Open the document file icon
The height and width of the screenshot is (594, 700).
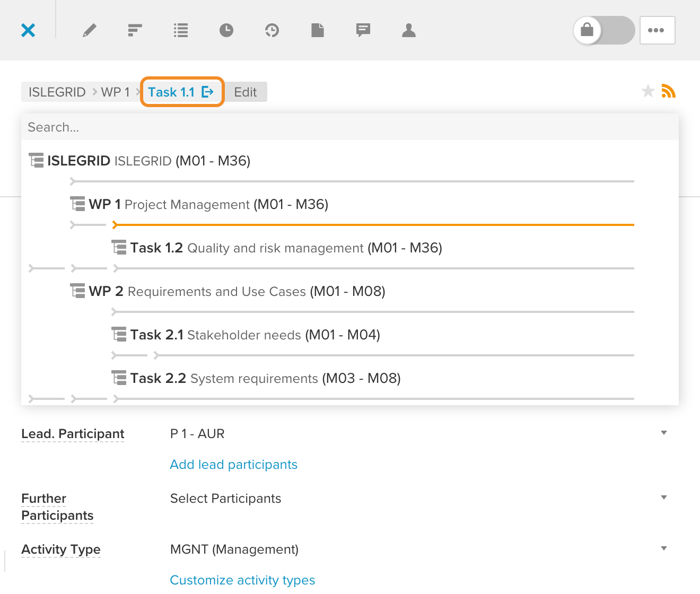318,30
